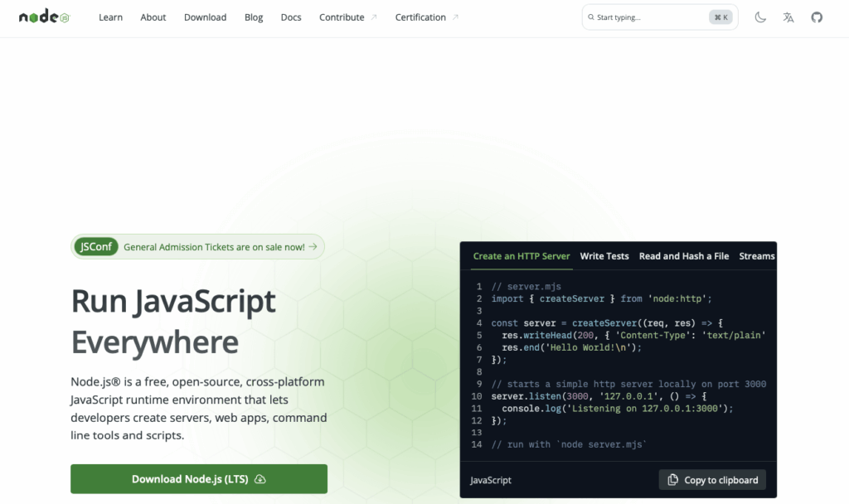Open the GitHub repository icon

(817, 17)
